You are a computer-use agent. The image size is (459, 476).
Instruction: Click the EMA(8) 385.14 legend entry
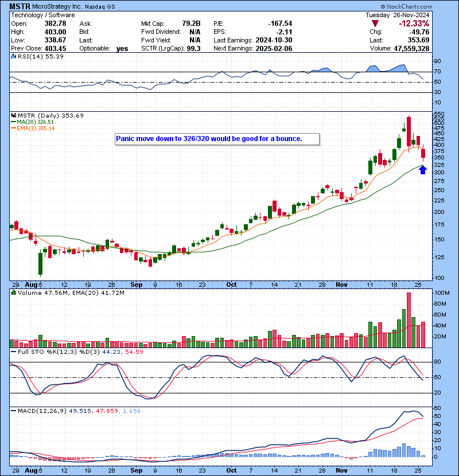pyautogui.click(x=33, y=128)
